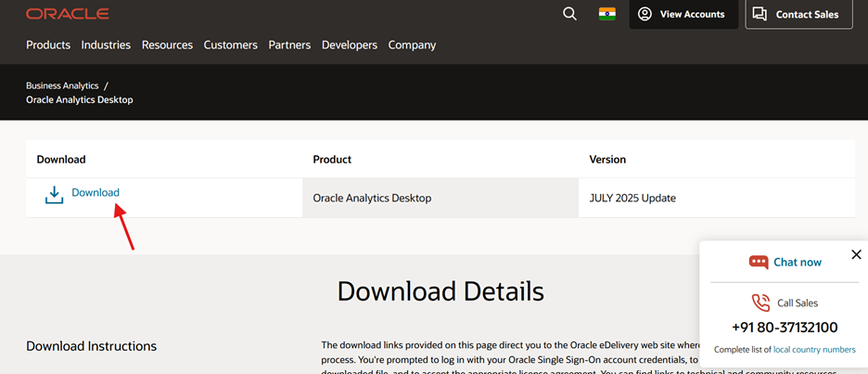Open the Partners menu

[289, 45]
